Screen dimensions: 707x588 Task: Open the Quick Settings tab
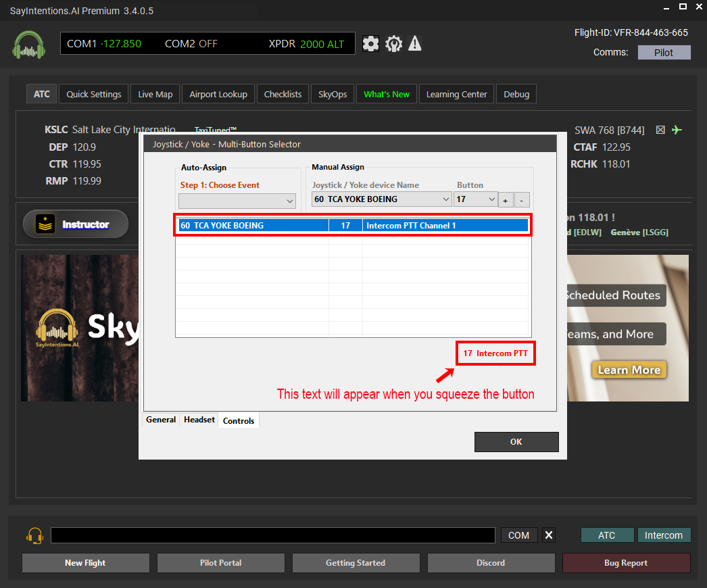94,94
